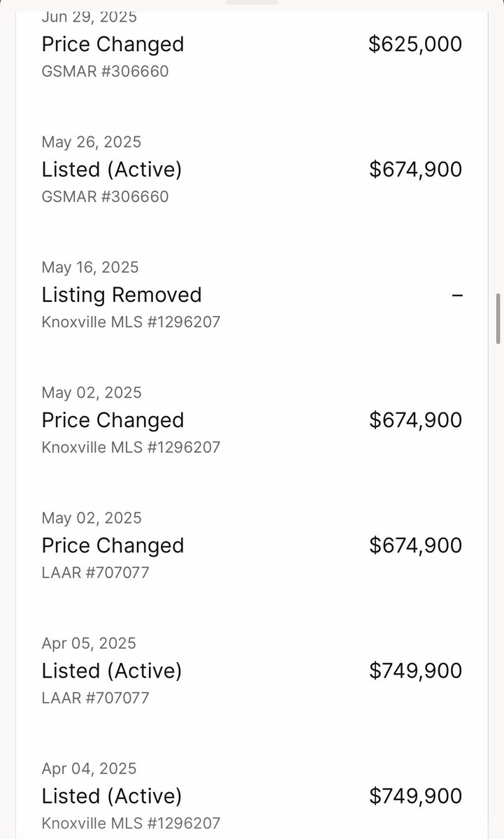The width and height of the screenshot is (504, 839).
Task: Click LAAR #707077 under Apr 05 listing
Action: (96, 697)
